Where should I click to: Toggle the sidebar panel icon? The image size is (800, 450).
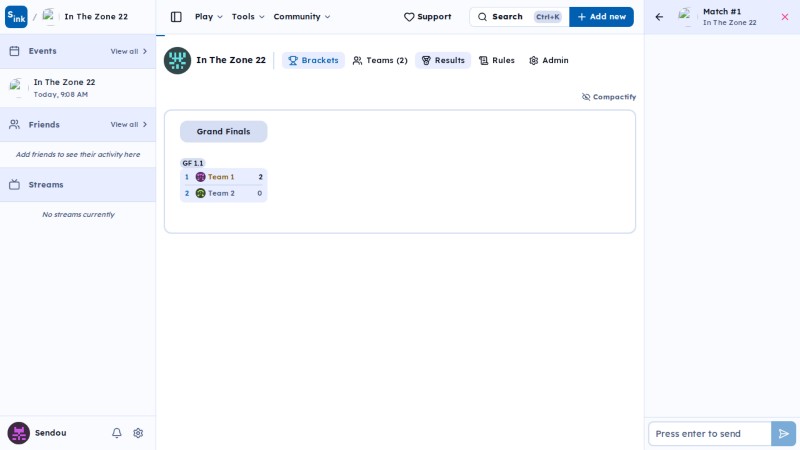pyautogui.click(x=176, y=17)
